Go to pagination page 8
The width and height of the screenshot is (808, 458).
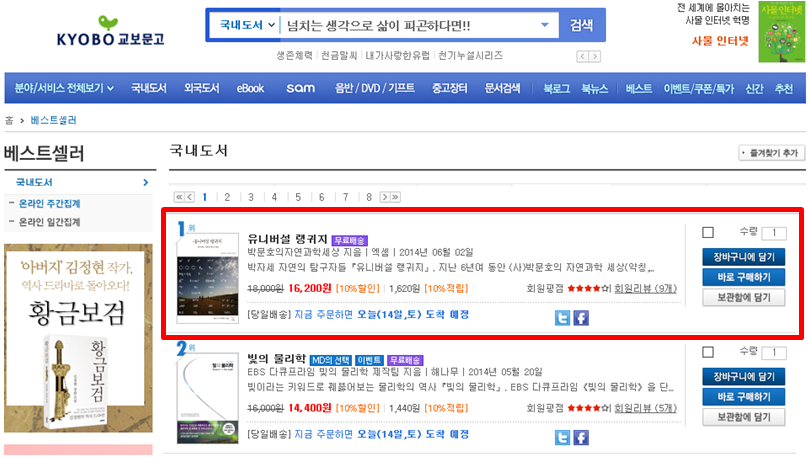369,197
